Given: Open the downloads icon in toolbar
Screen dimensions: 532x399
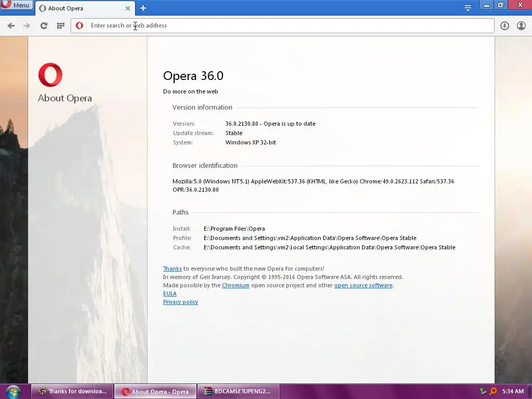Looking at the screenshot, I should tap(504, 25).
